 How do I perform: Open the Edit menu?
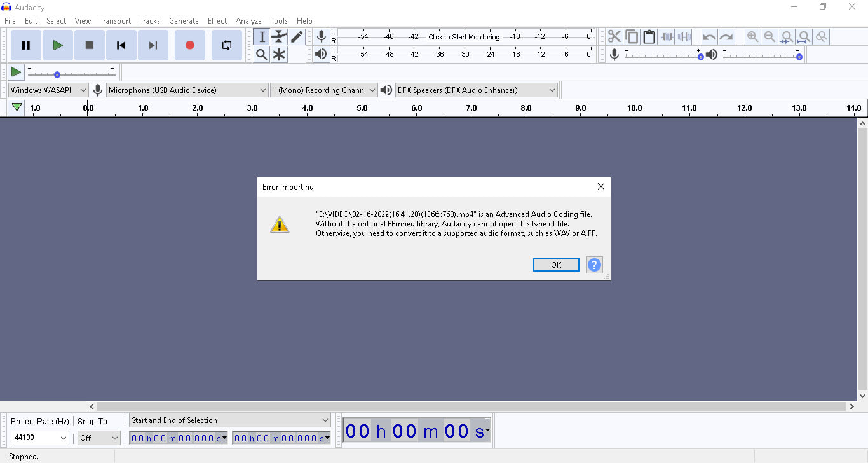click(31, 21)
